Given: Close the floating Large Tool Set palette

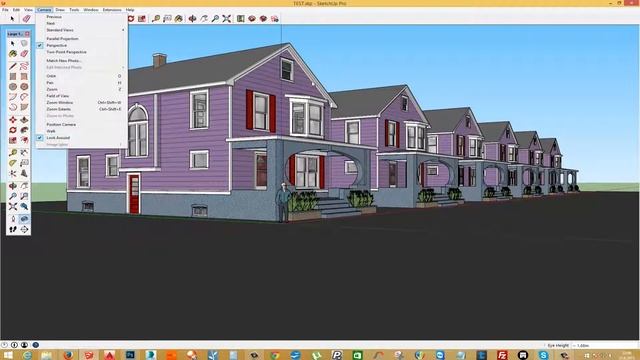Looking at the screenshot, I should pos(27,34).
